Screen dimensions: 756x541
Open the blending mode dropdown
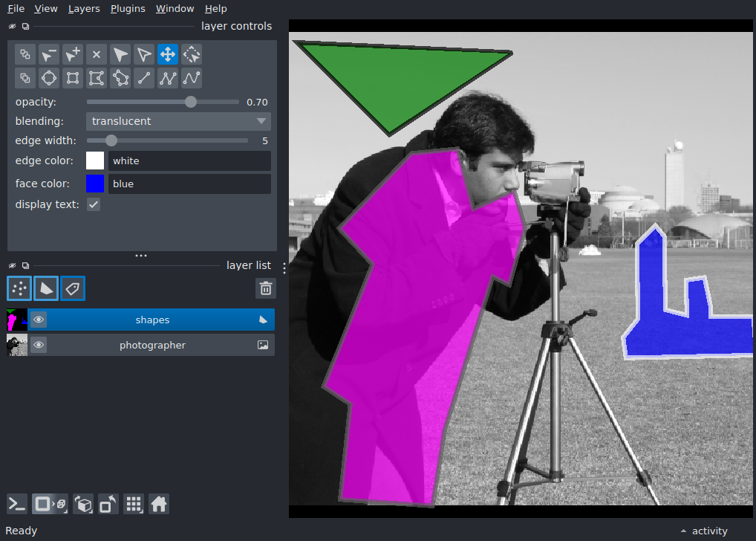(178, 121)
